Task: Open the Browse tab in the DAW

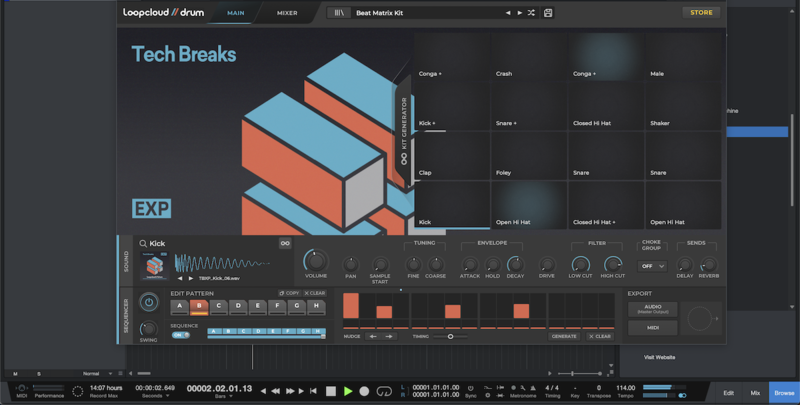Action: click(x=783, y=393)
